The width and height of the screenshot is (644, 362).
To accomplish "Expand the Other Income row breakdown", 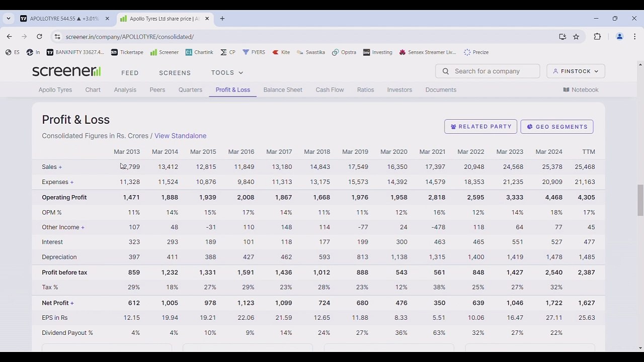I will (63, 227).
